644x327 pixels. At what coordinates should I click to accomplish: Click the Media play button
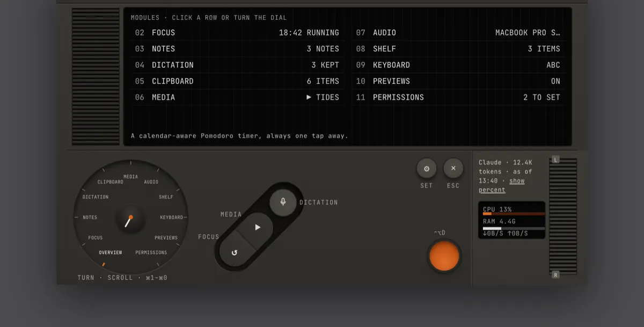257,227
